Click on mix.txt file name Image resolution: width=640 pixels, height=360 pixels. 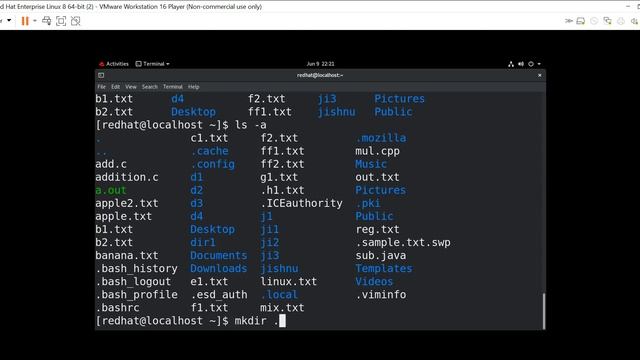pyautogui.click(x=282, y=308)
